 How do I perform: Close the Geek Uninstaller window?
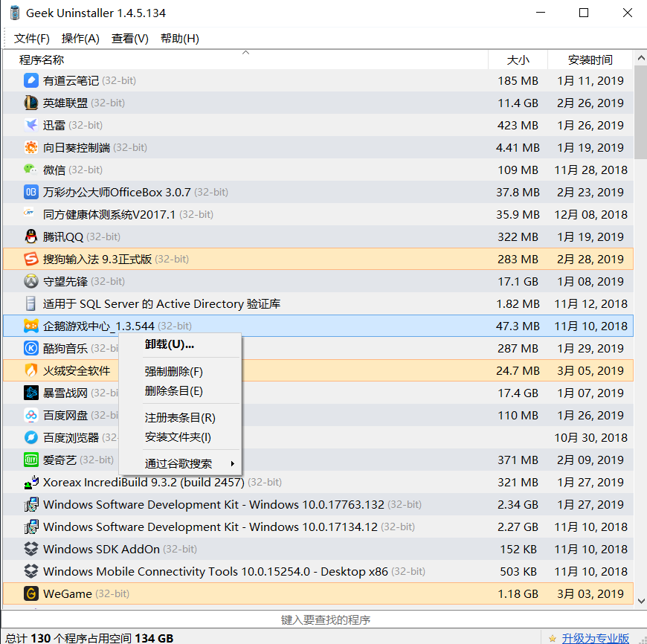click(x=627, y=13)
